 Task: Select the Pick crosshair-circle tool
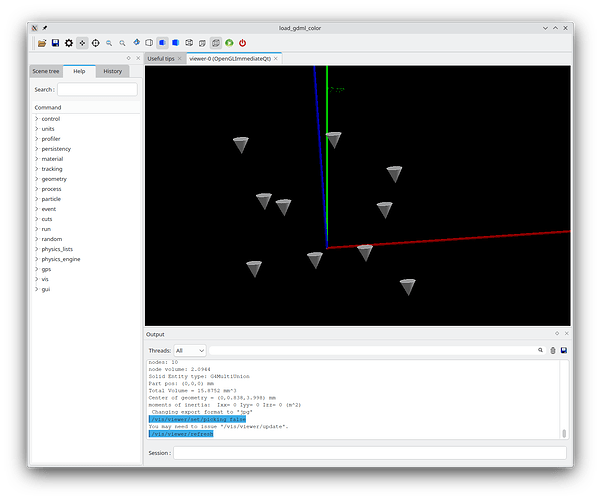coord(95,43)
